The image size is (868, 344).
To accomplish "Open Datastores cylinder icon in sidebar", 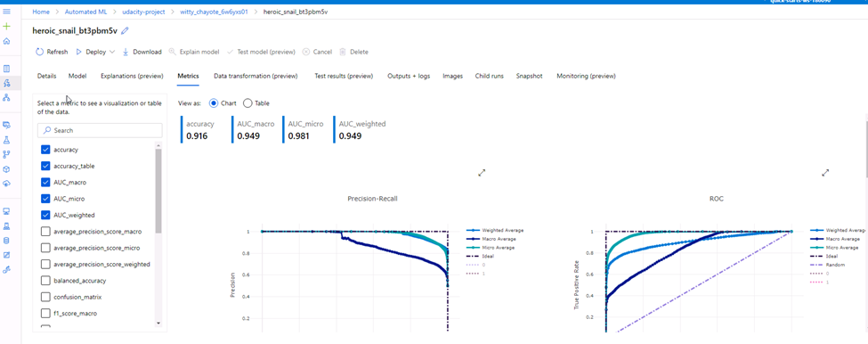I will pos(6,241).
